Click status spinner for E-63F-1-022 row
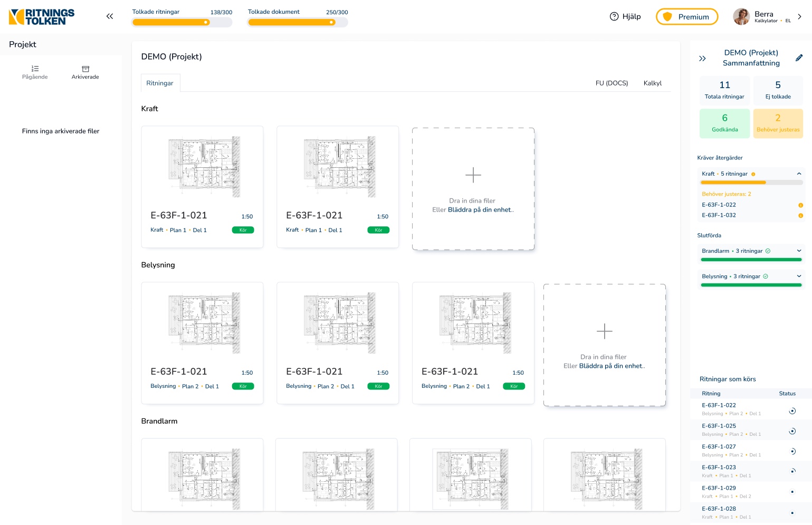This screenshot has width=812, height=525. tap(792, 411)
